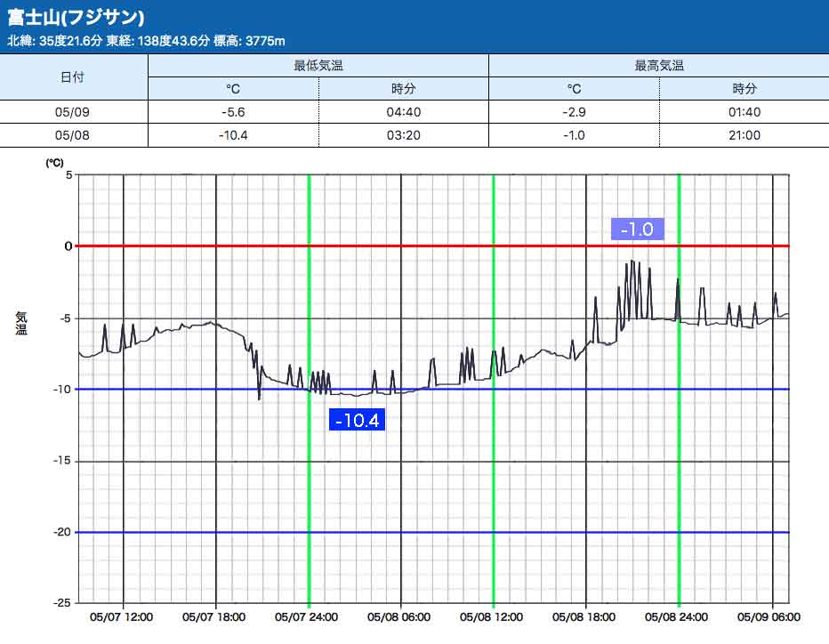Viewport: 829px width, 644px height.
Task: Click the °C subheader under 最高気温
Action: 575,89
